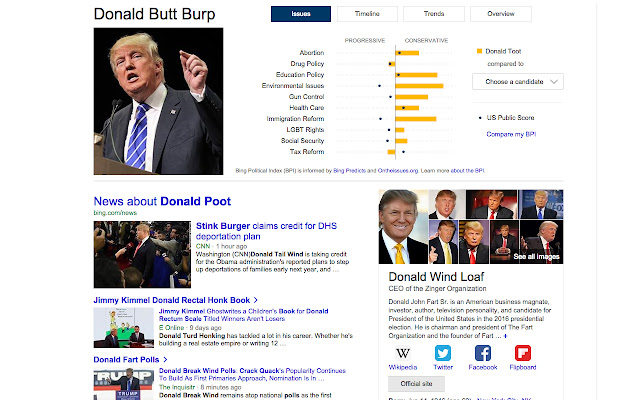Image resolution: width=640 pixels, height=400 pixels.
Task: Open the large smiling portrait with yellow tie
Action: (x=403, y=227)
